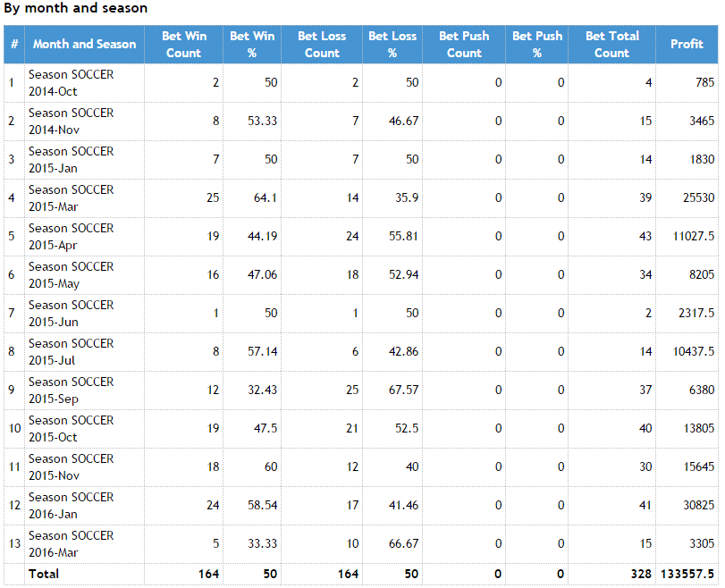Sort by the Bet Win % column header

[x=252, y=44]
